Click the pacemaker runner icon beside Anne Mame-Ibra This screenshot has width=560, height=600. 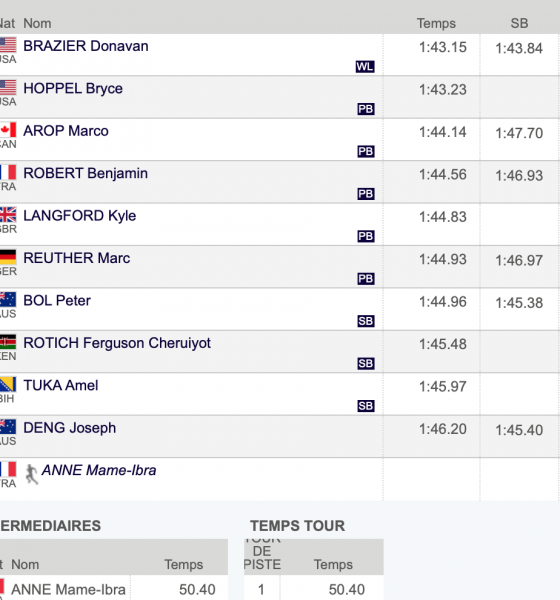point(31,474)
